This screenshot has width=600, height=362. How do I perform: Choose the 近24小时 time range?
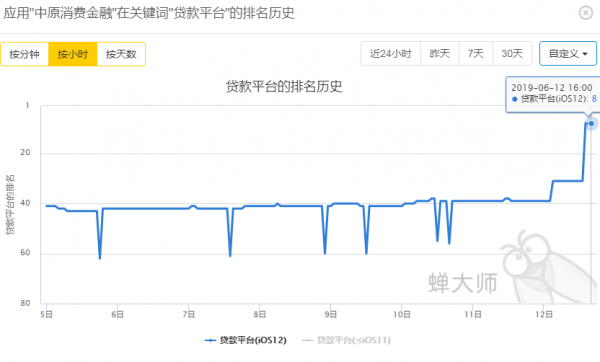click(x=391, y=54)
